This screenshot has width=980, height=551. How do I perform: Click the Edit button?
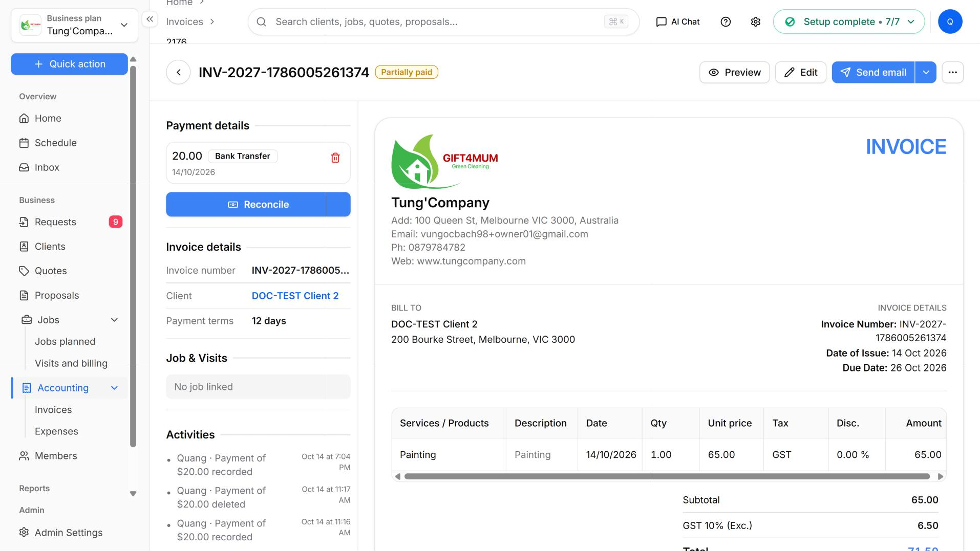pyautogui.click(x=800, y=72)
